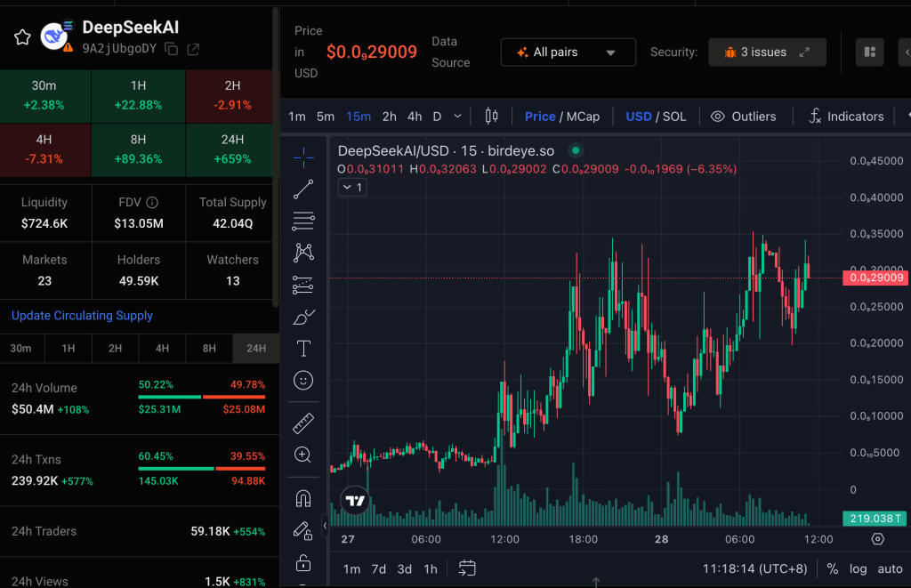Select the crosshair cursor tool
The width and height of the screenshot is (911, 588).
tap(303, 157)
